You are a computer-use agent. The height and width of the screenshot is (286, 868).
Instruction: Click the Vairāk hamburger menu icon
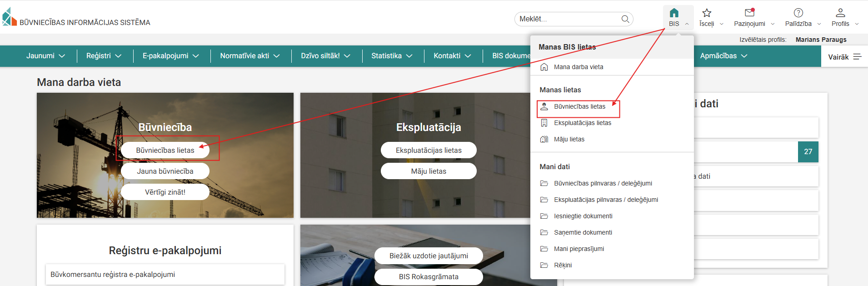click(x=857, y=57)
